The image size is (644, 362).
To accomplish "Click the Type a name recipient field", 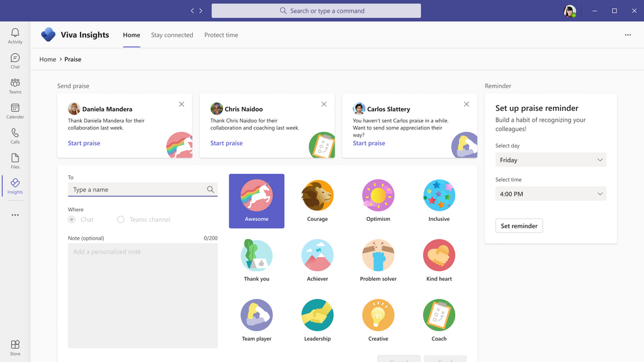I will coord(142,189).
